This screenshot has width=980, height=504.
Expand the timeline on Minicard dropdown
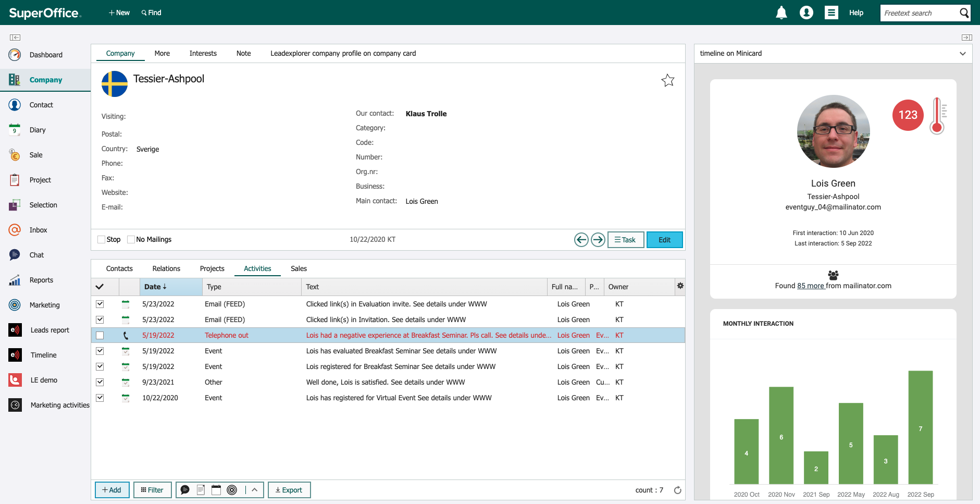click(962, 54)
